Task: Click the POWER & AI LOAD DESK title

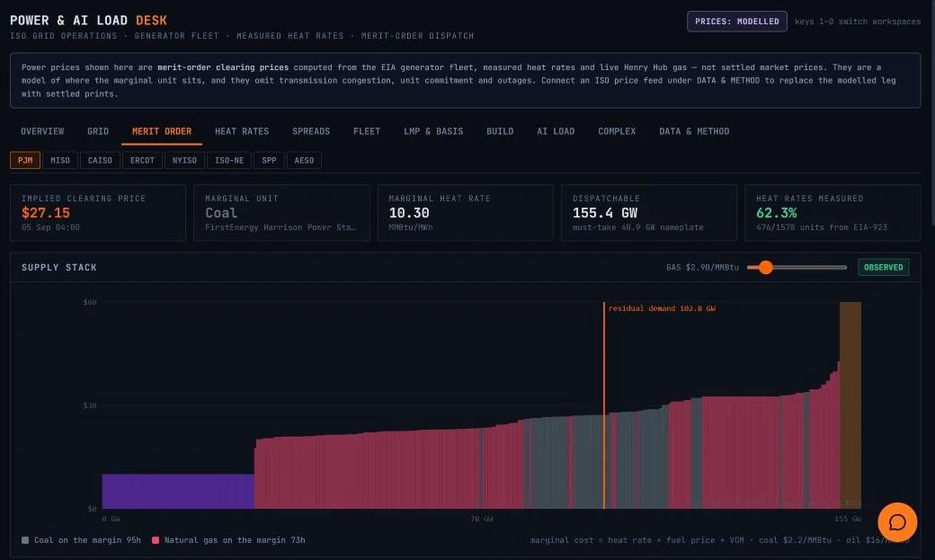Action: point(88,21)
